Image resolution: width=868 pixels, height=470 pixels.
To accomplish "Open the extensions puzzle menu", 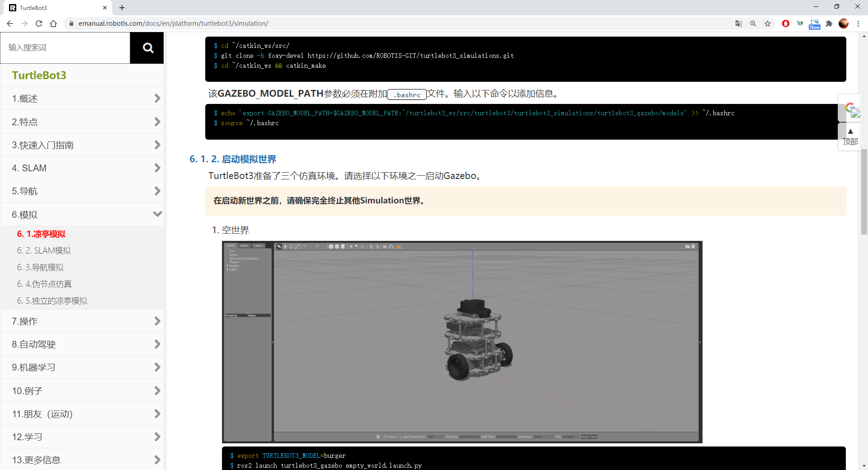I will (x=829, y=23).
